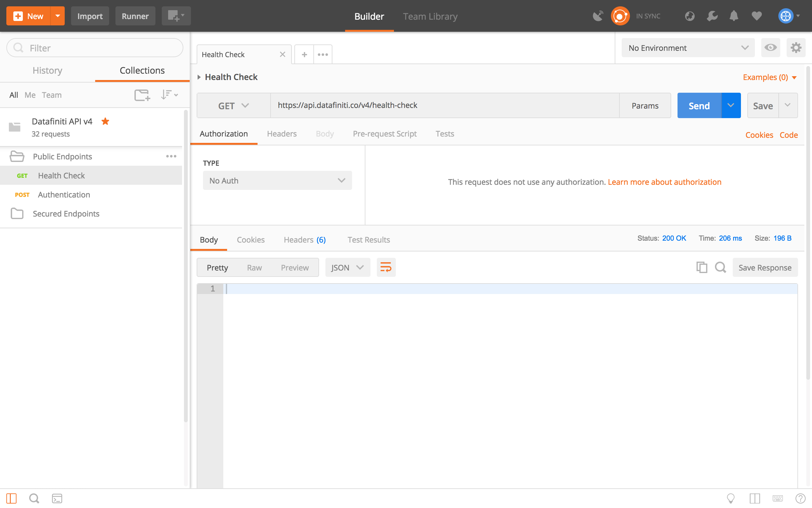Click the Import button

[90, 16]
